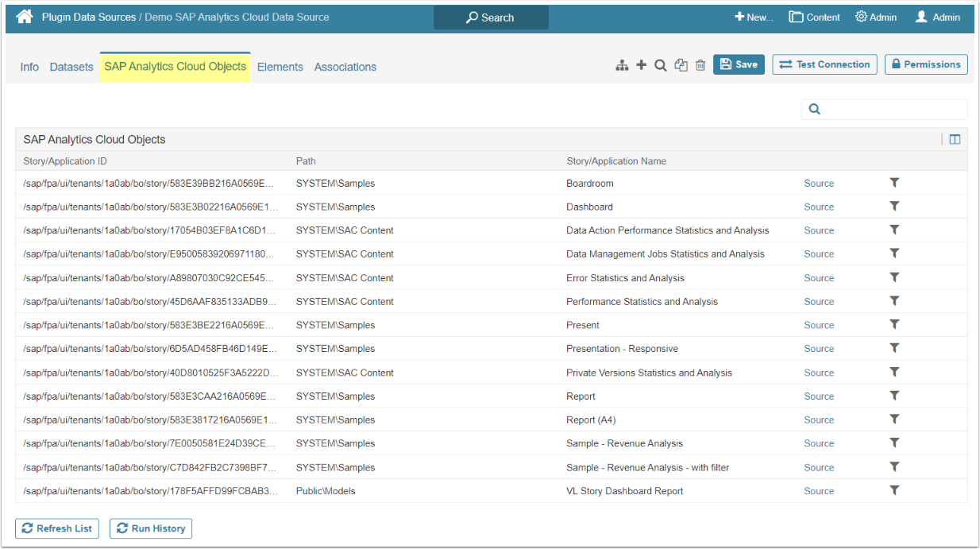This screenshot has height=549, width=980.
Task: Open the hierarchy tree icon in toolbar
Action: tap(622, 65)
